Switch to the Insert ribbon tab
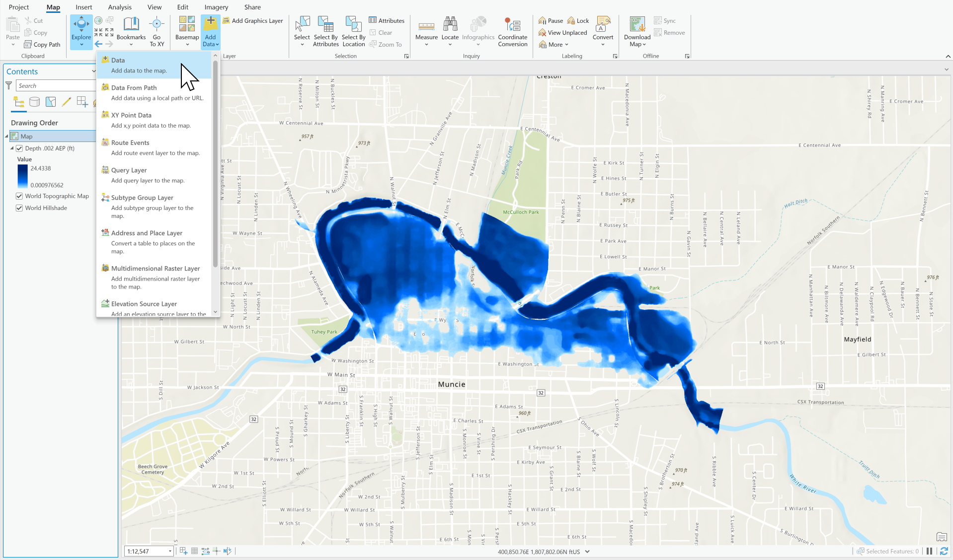The width and height of the screenshot is (953, 560). pos(84,7)
